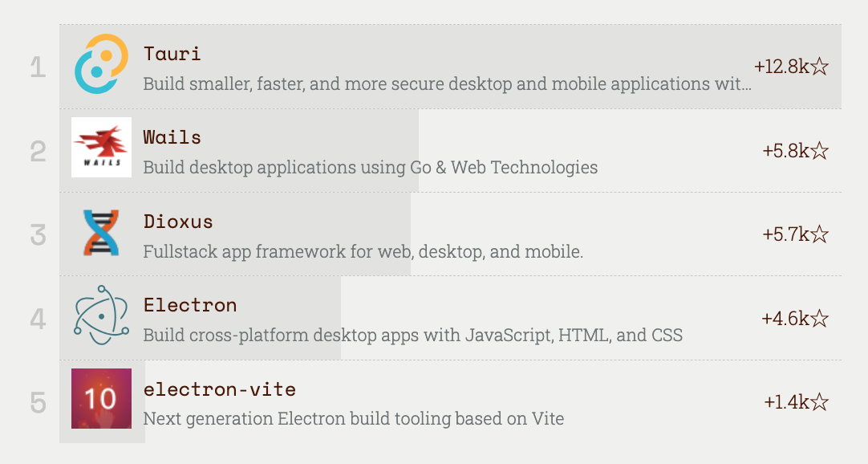
Task: Click the electron-vite build tooling description
Action: [353, 419]
